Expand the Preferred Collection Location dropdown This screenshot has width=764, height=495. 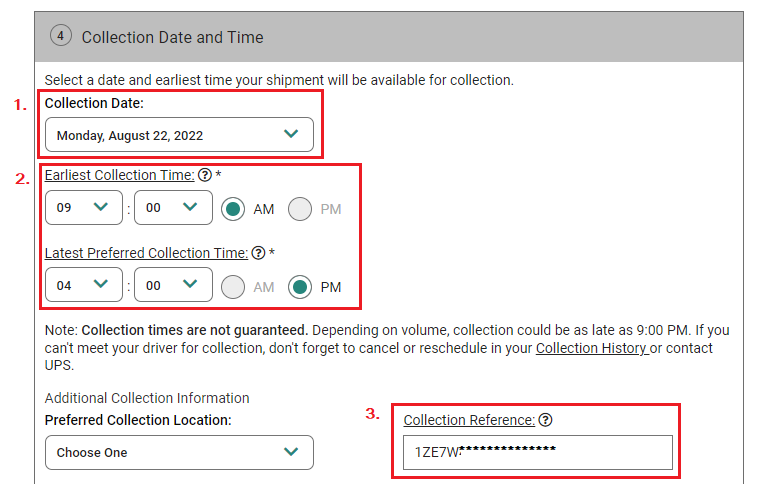pos(179,452)
